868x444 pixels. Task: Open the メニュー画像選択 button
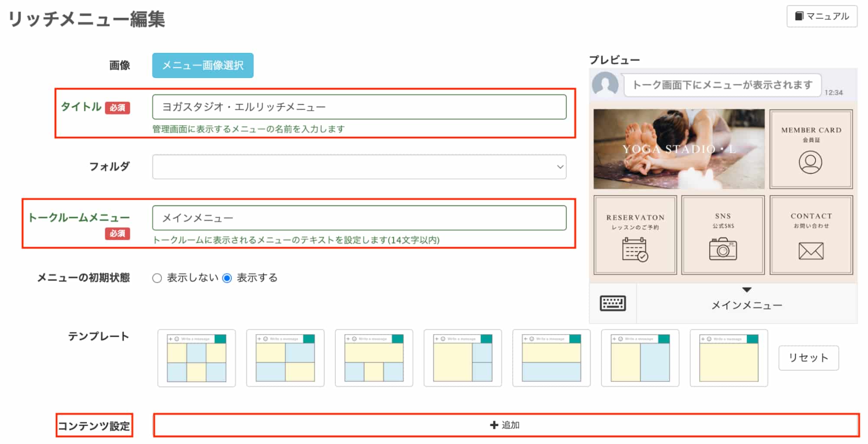(202, 65)
